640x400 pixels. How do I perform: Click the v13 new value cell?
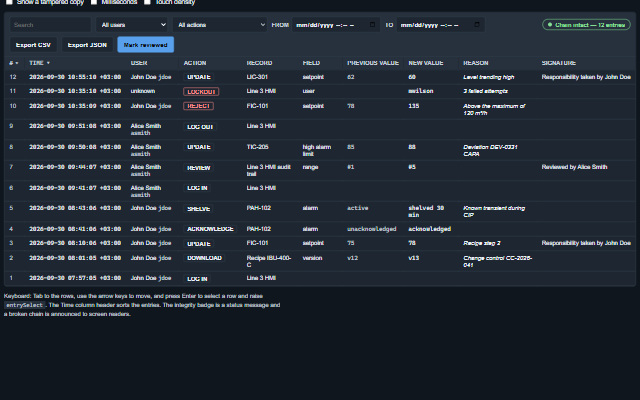(x=413, y=258)
